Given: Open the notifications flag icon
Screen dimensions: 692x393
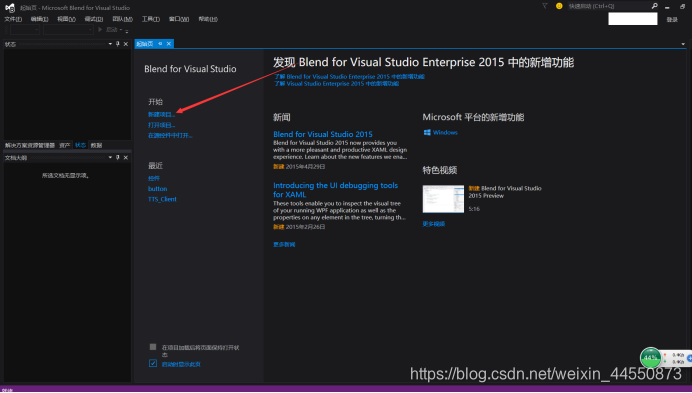Looking at the screenshot, I should coord(545,6).
